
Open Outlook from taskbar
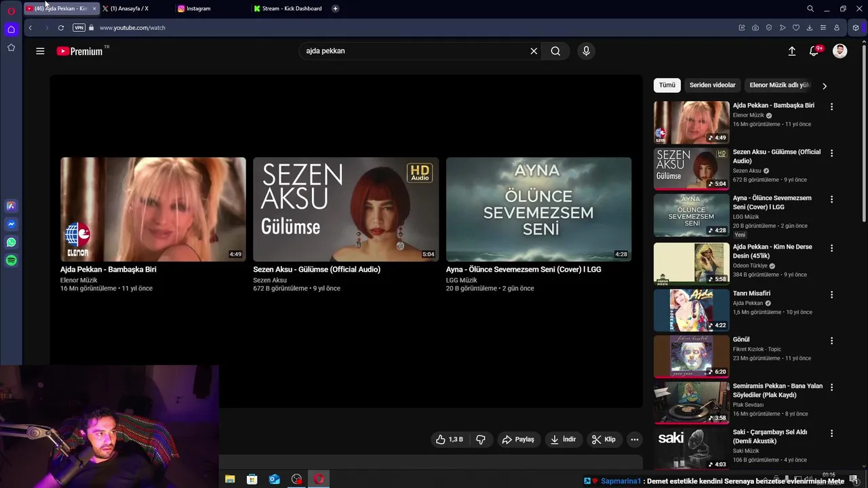[274, 479]
